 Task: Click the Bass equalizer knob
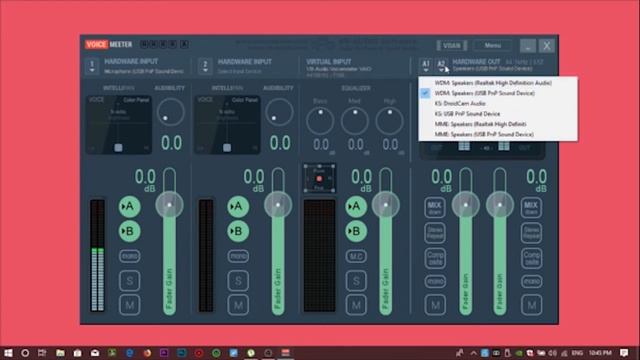(320, 121)
